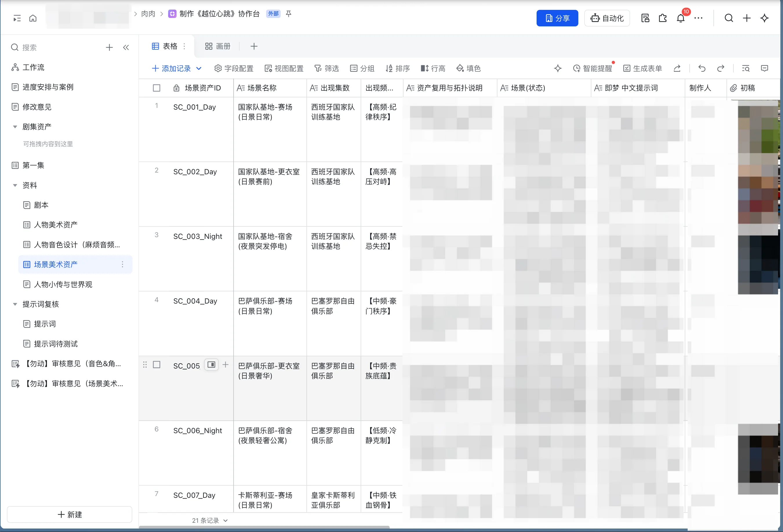
Task: Open 视图配置 view settings
Action: (x=284, y=68)
